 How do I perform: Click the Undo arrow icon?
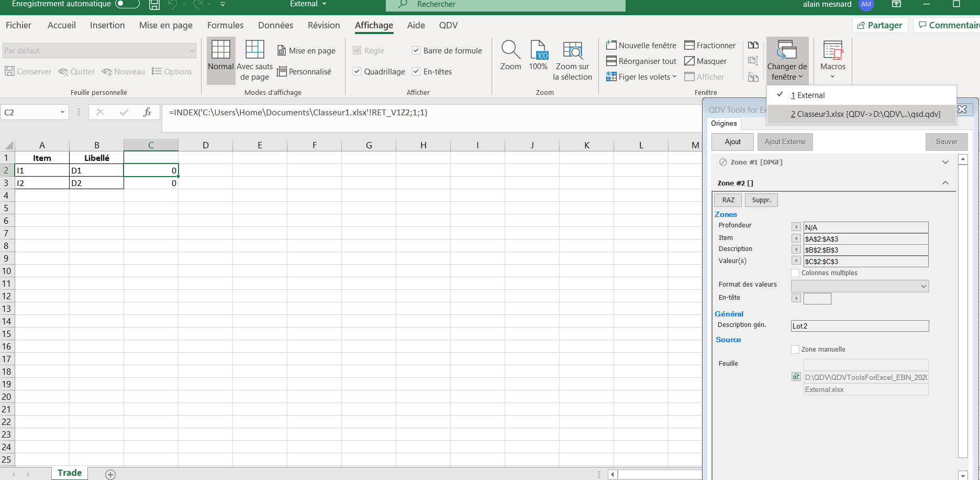point(173,5)
